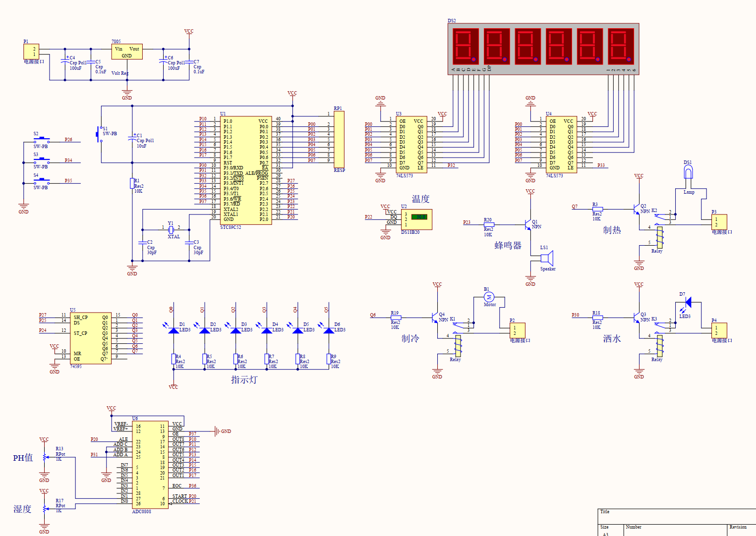Select the P2 power connector near motor

click(x=518, y=330)
